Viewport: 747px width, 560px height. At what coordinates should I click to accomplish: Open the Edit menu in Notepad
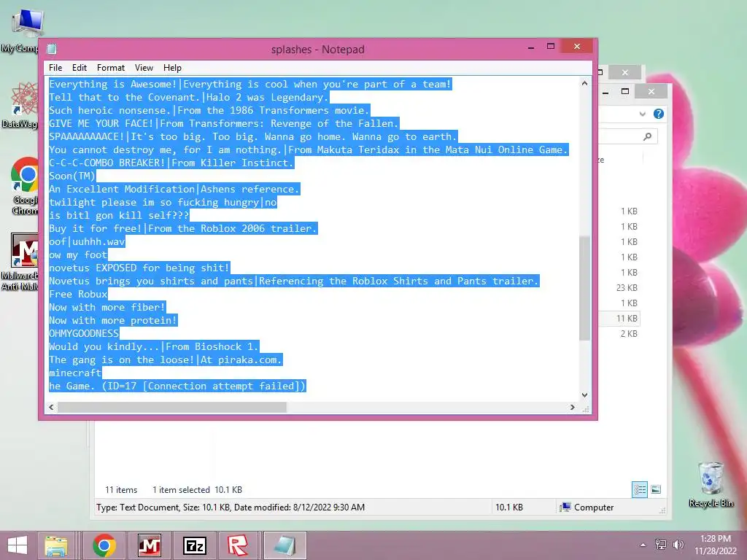click(79, 68)
